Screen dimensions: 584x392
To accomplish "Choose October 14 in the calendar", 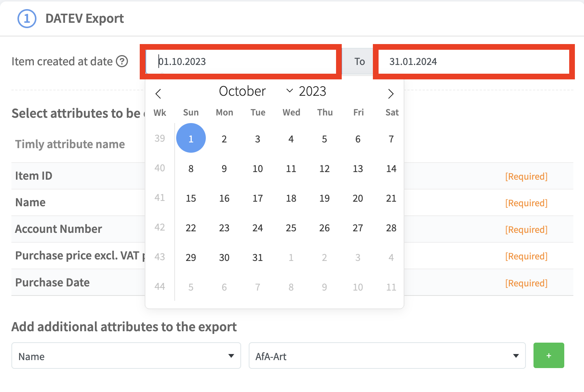I will [x=391, y=169].
